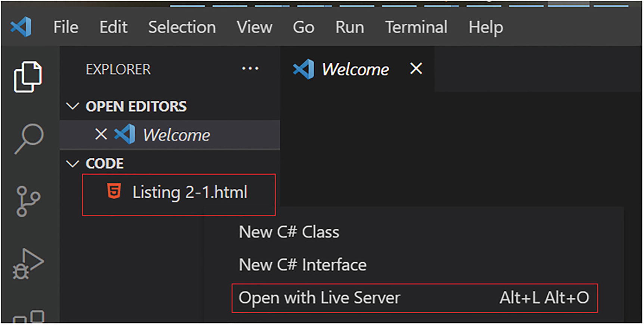Open the File menu
644x325 pixels.
click(66, 27)
